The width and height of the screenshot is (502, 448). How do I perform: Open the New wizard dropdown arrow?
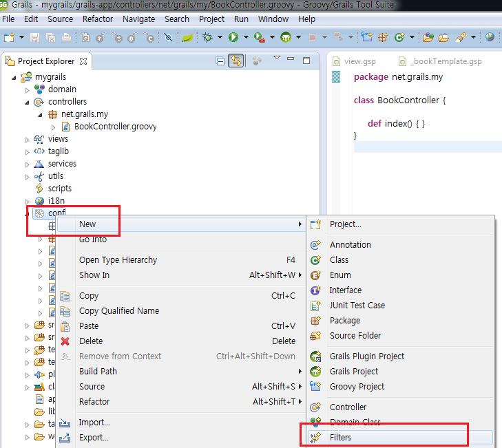tap(21, 37)
